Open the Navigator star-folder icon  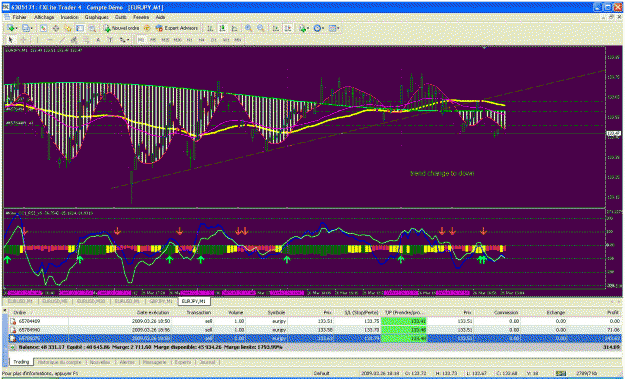point(68,28)
